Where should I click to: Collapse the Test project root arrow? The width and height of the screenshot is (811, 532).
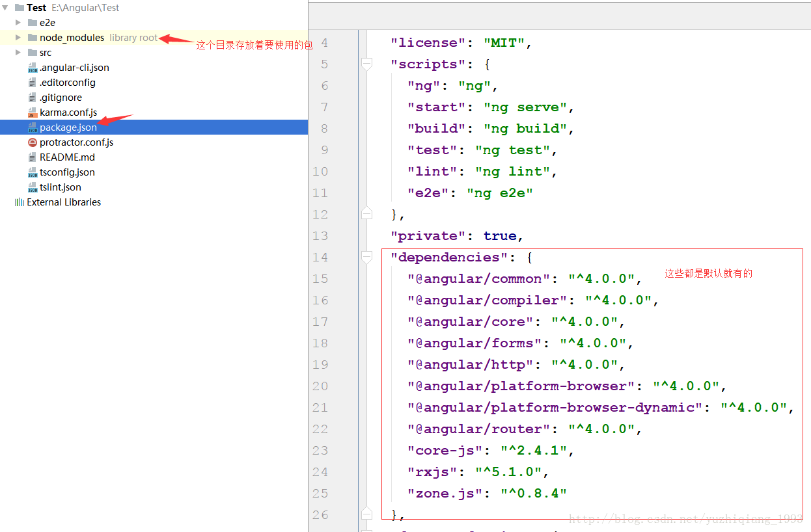[x=5, y=8]
